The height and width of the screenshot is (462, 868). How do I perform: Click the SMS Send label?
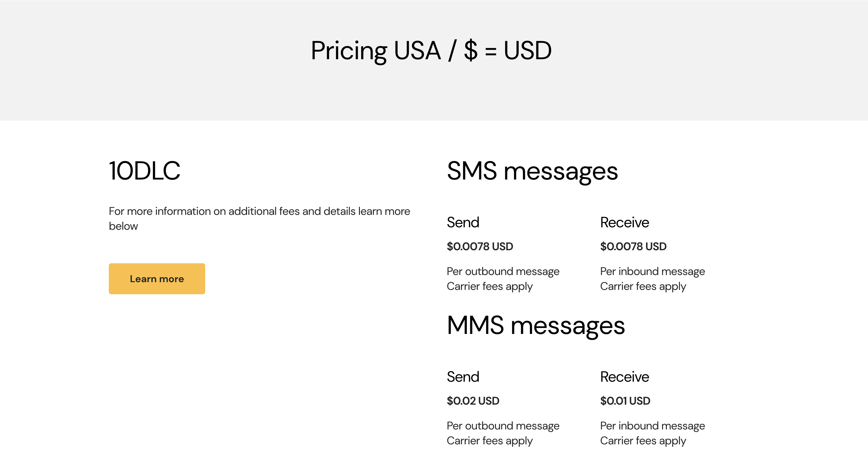point(463,222)
